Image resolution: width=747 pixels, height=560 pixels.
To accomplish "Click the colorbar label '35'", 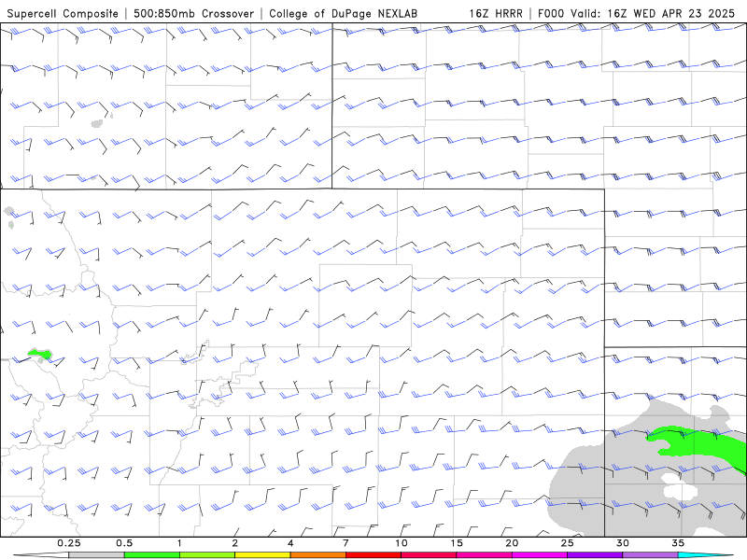I will pyautogui.click(x=678, y=543).
